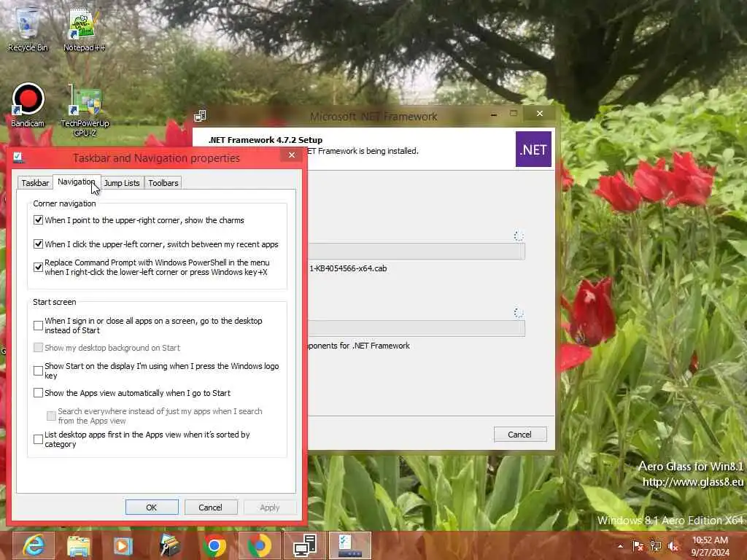
Task: Click OK in Taskbar properties dialog
Action: (x=152, y=507)
